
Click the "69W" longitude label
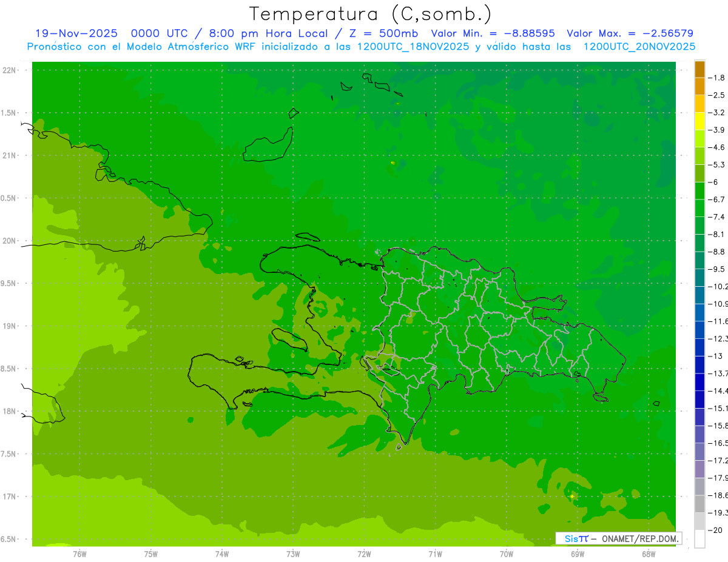pyautogui.click(x=578, y=553)
